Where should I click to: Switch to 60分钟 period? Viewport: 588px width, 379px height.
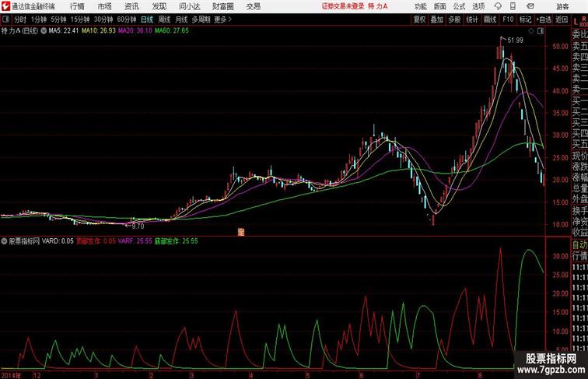[126, 19]
